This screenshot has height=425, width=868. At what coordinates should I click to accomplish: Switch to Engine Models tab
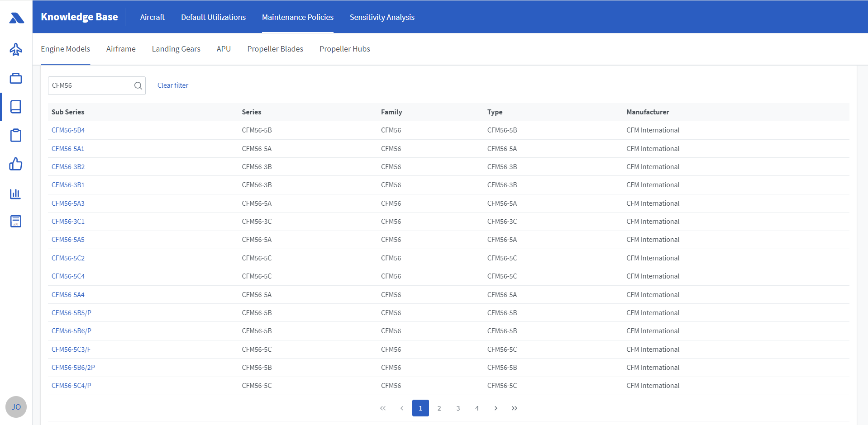[66, 49]
